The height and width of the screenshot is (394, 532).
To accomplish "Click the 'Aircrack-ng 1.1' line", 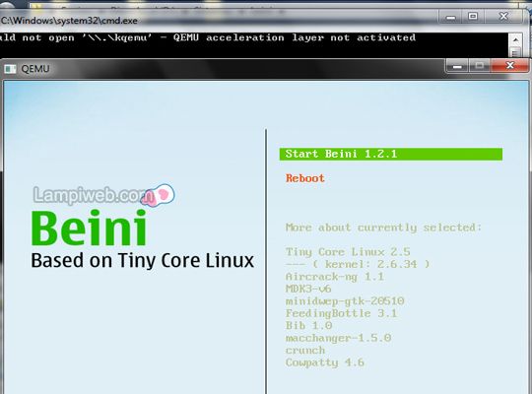I will (335, 277).
